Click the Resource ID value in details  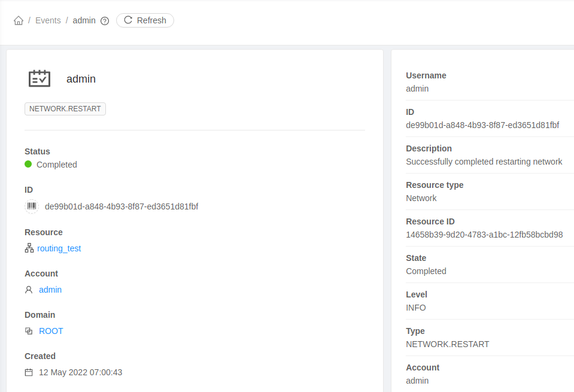click(x=484, y=235)
